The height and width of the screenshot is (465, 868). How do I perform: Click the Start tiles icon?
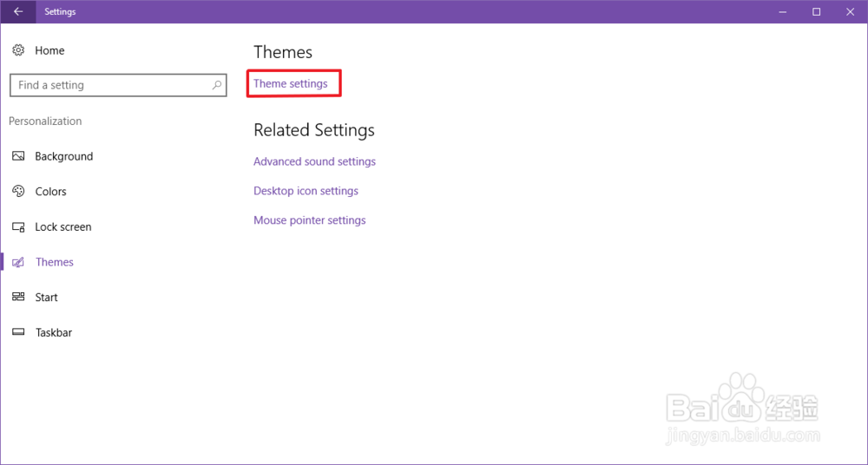pos(18,298)
